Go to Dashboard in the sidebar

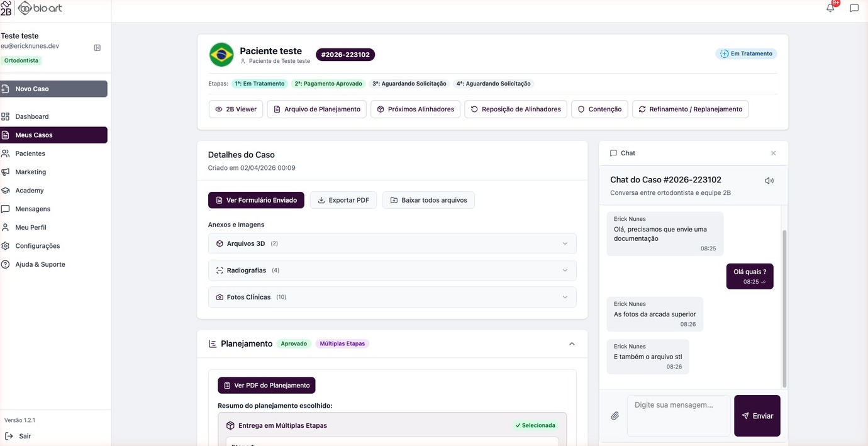click(x=54, y=116)
